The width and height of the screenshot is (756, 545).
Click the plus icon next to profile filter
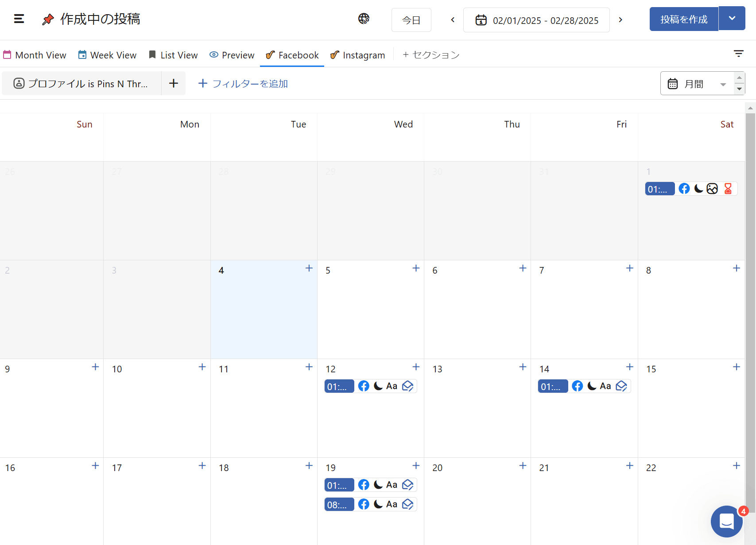[174, 83]
